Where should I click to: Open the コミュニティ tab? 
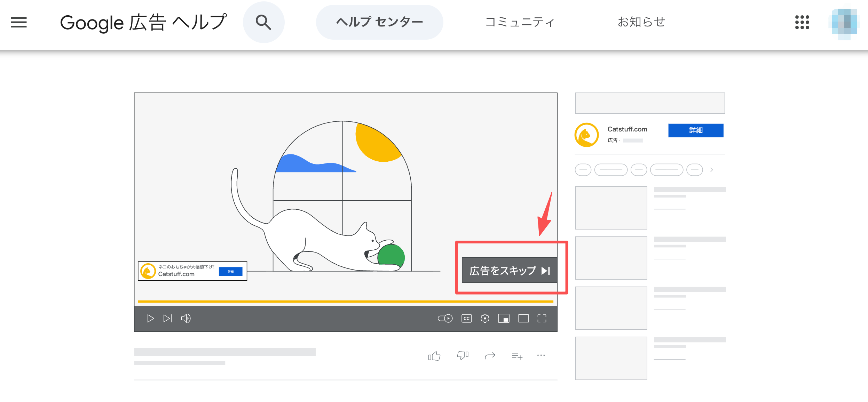click(520, 22)
